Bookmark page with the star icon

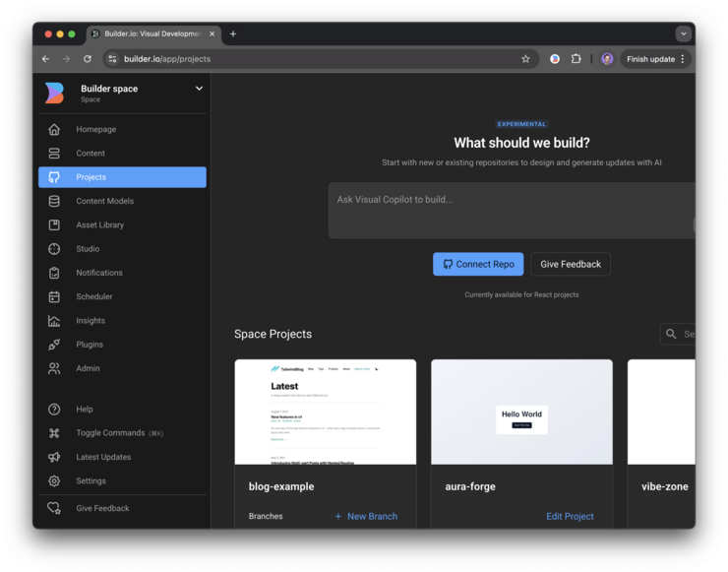(525, 59)
